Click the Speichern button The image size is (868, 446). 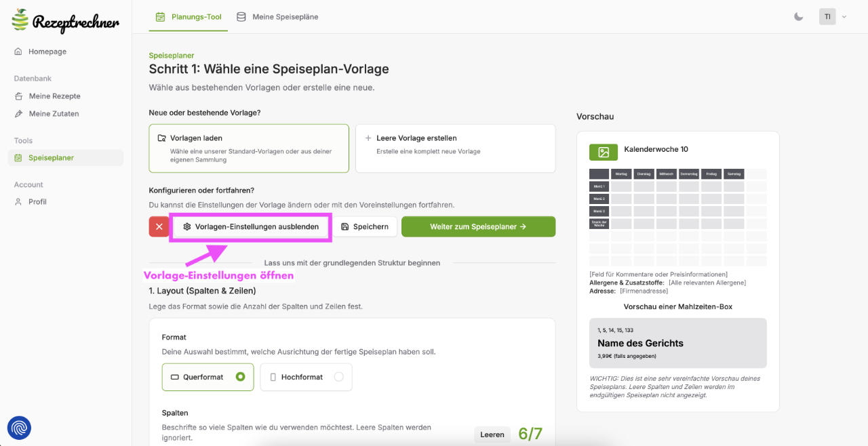365,226
